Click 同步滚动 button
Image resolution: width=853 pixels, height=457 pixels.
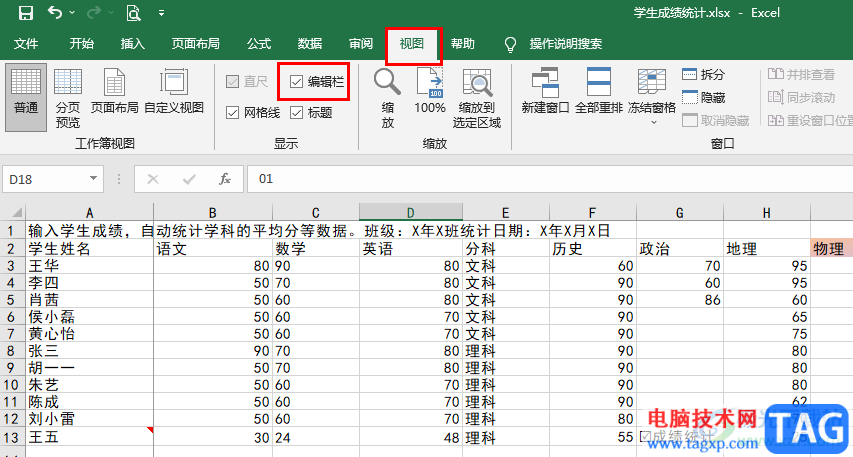coord(801,97)
